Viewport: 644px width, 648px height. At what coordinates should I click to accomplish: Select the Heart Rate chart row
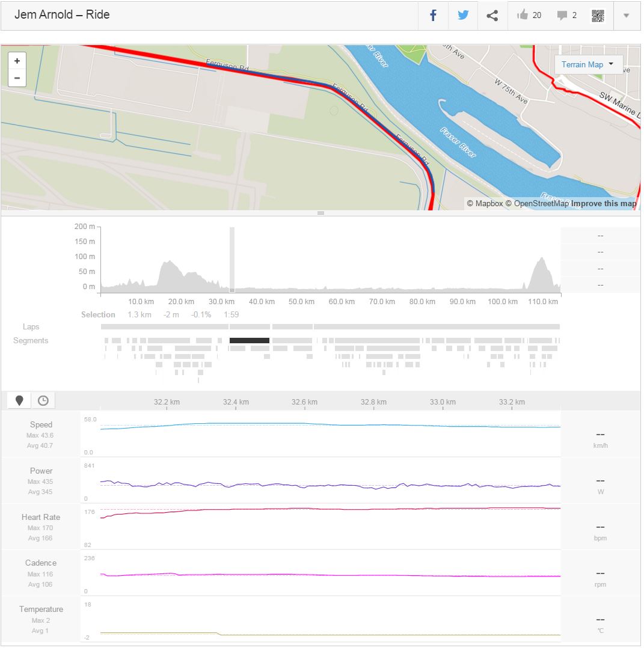40,526
